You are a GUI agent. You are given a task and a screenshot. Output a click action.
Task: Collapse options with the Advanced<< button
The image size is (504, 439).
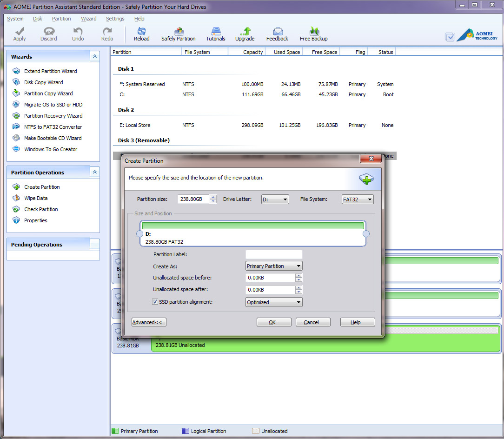click(x=149, y=322)
